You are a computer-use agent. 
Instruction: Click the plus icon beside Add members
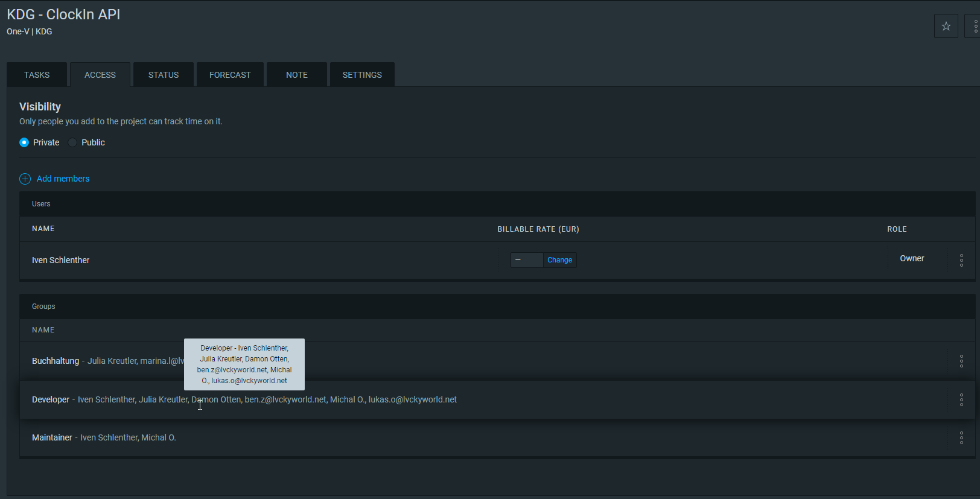click(25, 179)
